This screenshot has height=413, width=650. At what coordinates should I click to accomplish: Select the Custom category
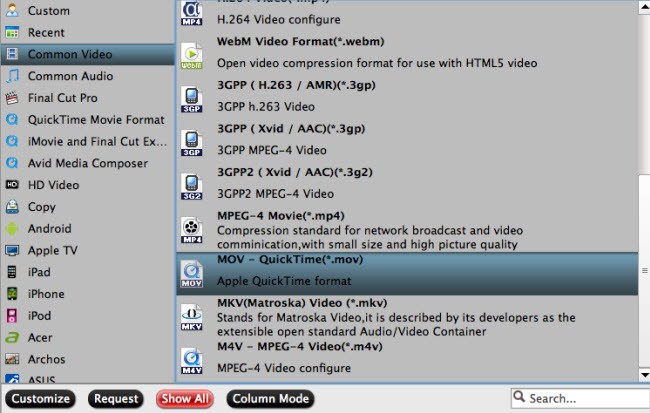tap(87, 10)
